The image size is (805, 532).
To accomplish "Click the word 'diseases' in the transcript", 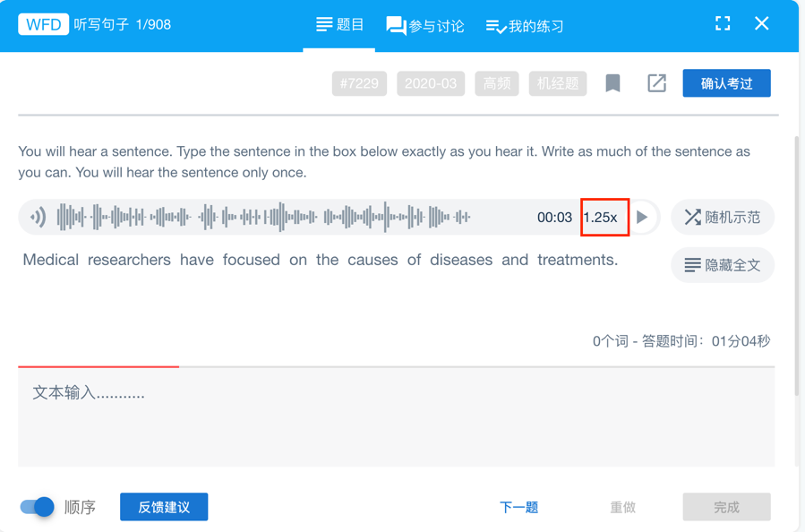I will (x=461, y=260).
